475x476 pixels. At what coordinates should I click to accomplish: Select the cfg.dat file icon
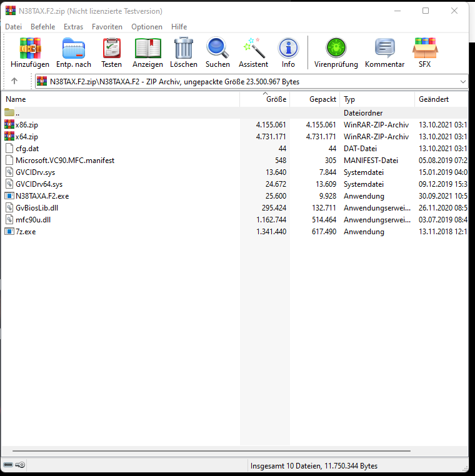click(x=9, y=148)
